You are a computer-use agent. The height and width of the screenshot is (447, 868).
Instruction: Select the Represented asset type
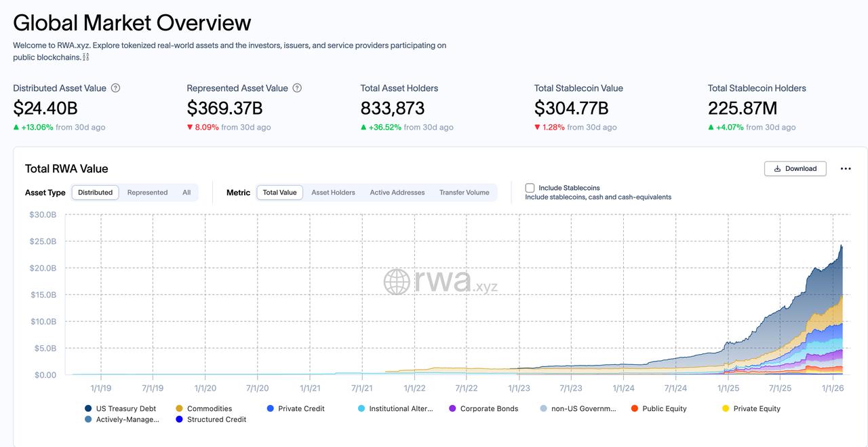pyautogui.click(x=147, y=193)
